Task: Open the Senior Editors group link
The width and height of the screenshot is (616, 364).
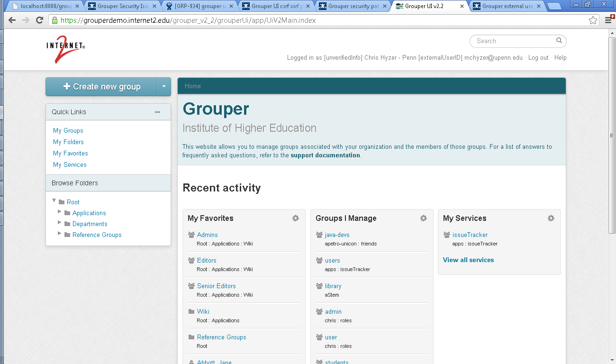Action: [216, 286]
